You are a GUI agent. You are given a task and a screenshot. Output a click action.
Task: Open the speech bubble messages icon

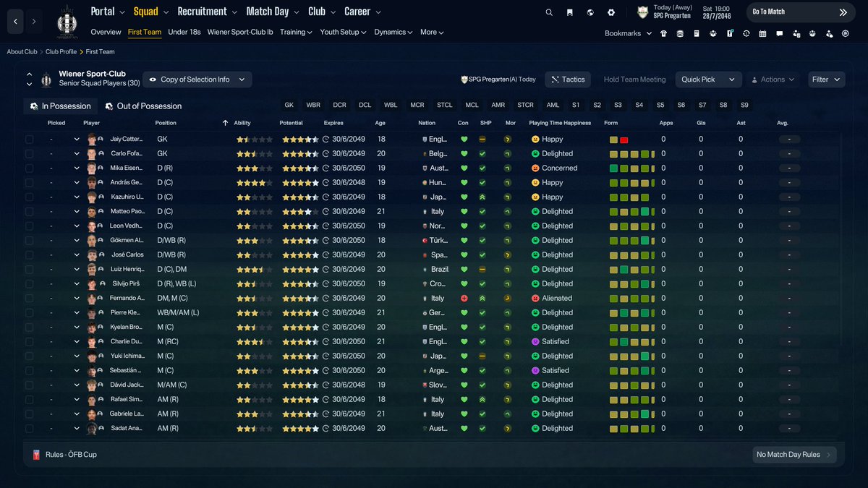click(779, 33)
